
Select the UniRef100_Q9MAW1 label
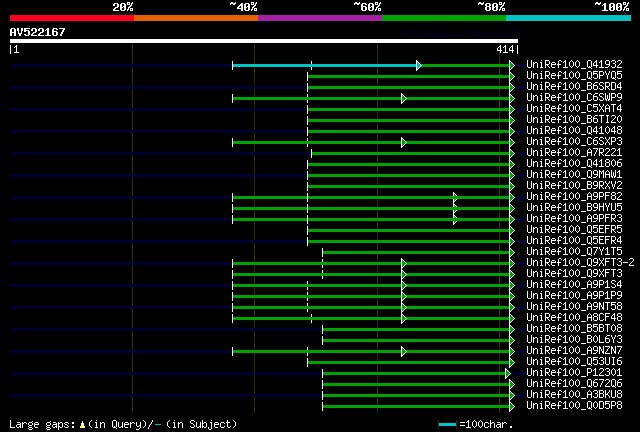[574, 175]
